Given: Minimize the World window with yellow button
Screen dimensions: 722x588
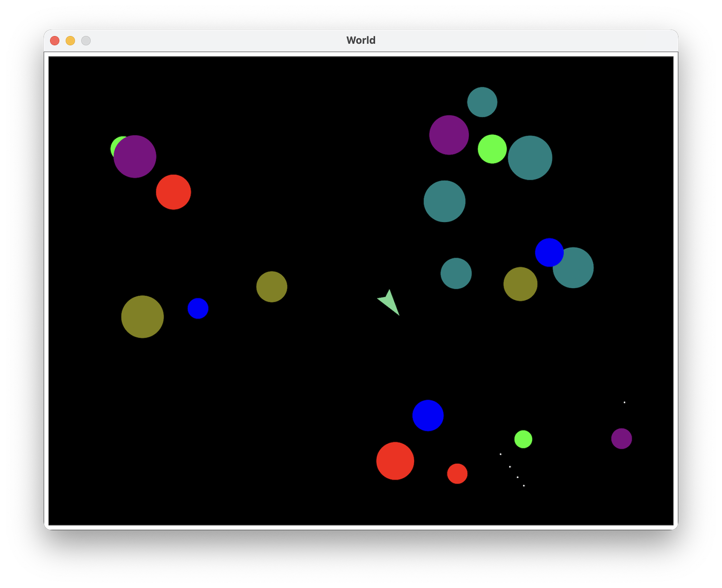Looking at the screenshot, I should click(x=70, y=41).
